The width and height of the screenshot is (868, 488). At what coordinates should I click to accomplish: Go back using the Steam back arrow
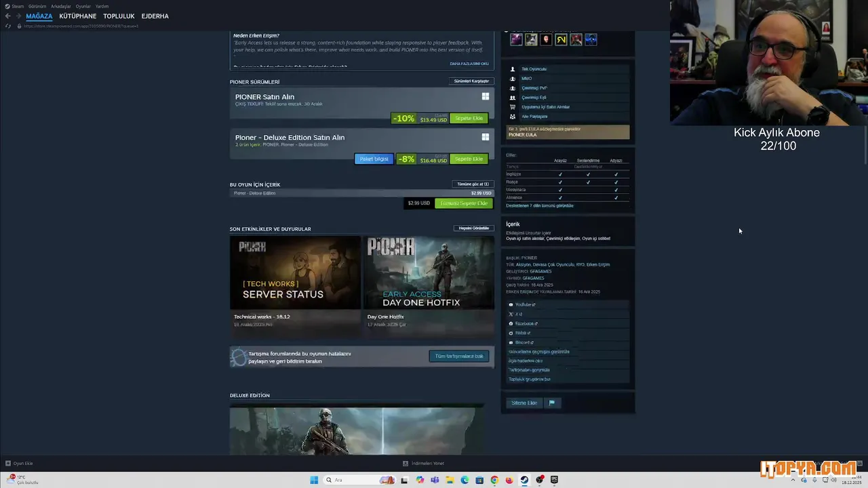[x=8, y=16]
